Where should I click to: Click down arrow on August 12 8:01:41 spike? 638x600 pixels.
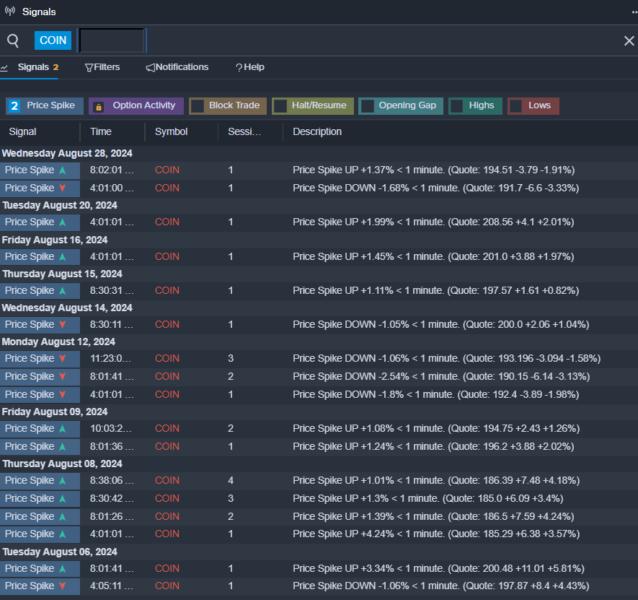coord(62,376)
